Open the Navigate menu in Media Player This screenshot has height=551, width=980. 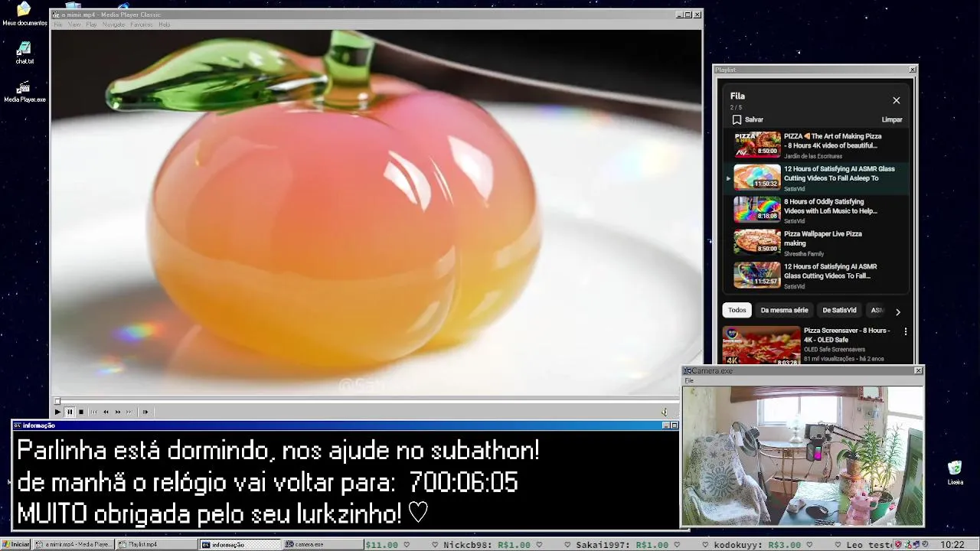pos(113,24)
